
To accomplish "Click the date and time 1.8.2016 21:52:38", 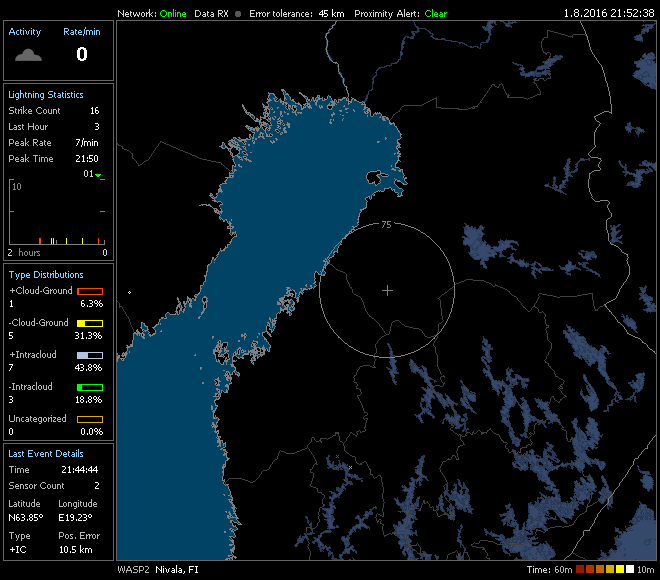I will 609,13.
